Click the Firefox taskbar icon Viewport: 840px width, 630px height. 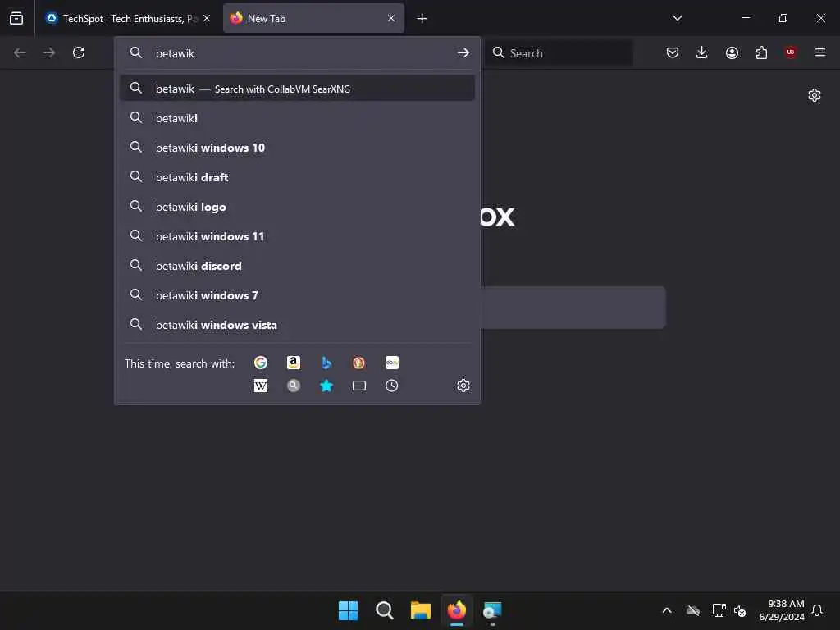pos(456,610)
